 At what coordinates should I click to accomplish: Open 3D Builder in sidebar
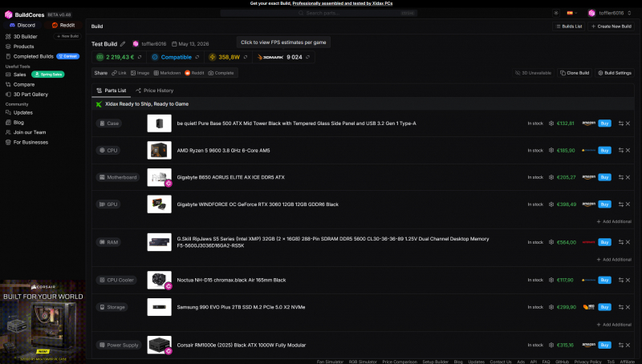[x=26, y=36]
